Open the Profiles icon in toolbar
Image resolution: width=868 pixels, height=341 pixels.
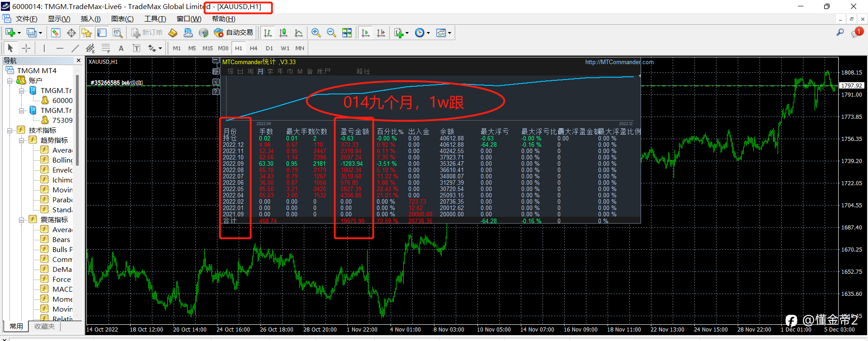click(x=31, y=33)
